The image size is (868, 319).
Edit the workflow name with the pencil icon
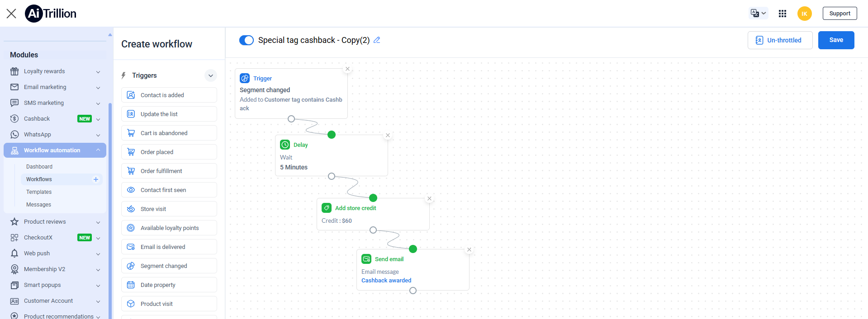coord(377,40)
